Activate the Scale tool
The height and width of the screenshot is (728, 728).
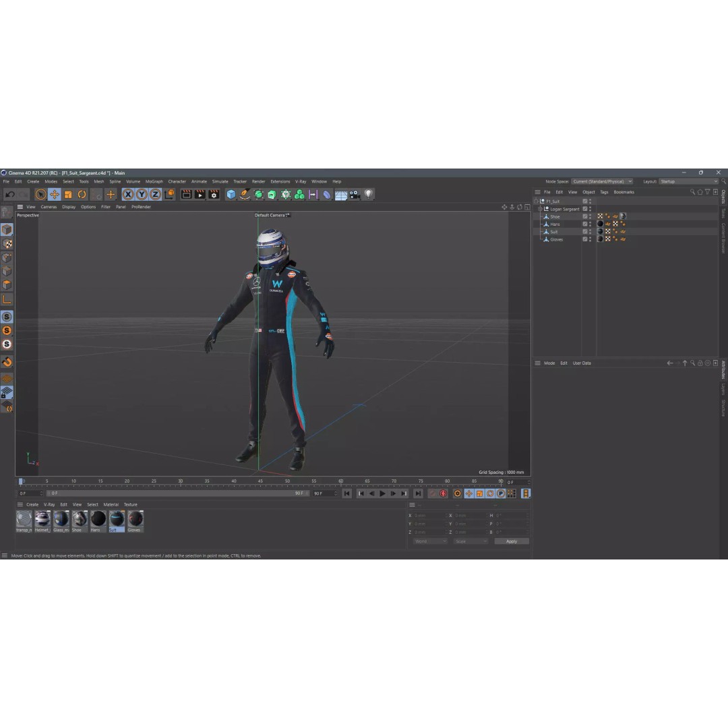68,195
